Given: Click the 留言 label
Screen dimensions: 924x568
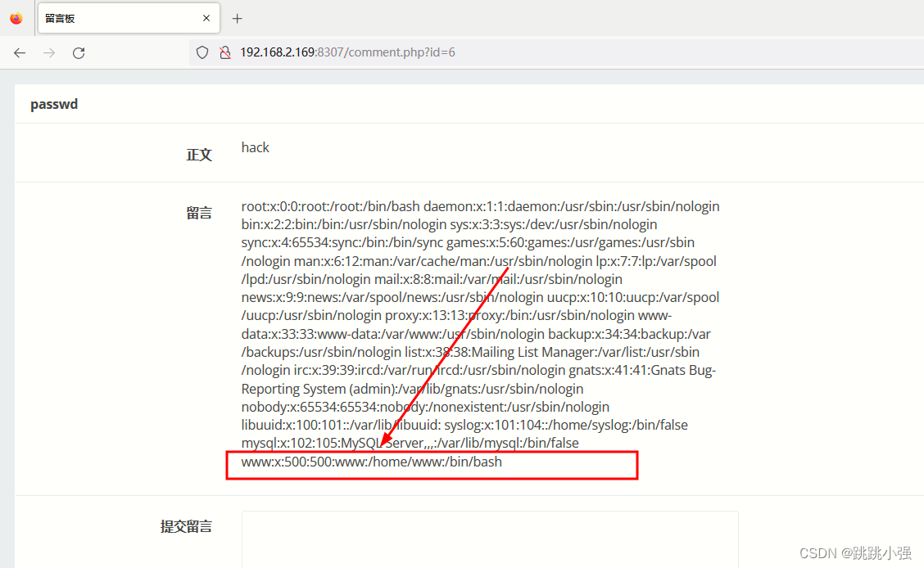Looking at the screenshot, I should 199,213.
